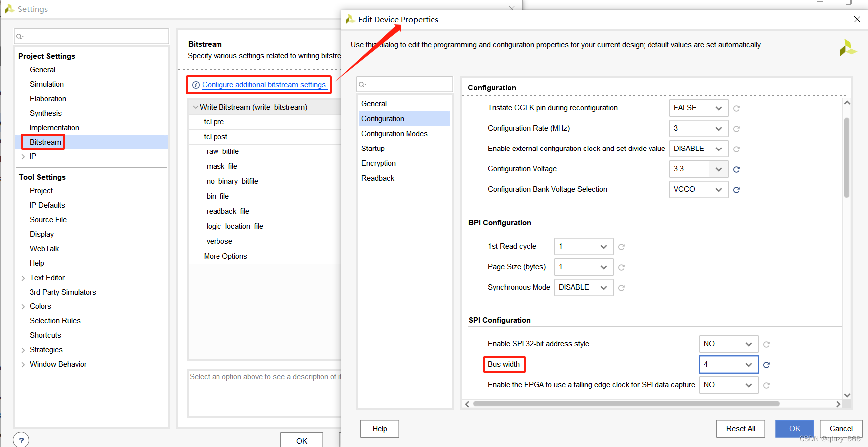The image size is (868, 447).
Task: Reset SPI 32-bit address style value
Action: [766, 344]
